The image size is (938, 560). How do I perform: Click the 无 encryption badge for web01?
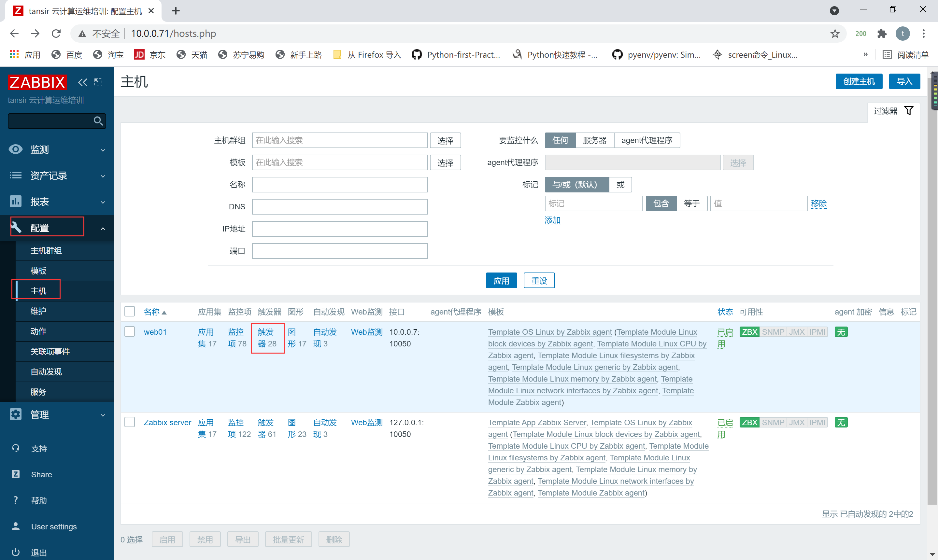(841, 332)
